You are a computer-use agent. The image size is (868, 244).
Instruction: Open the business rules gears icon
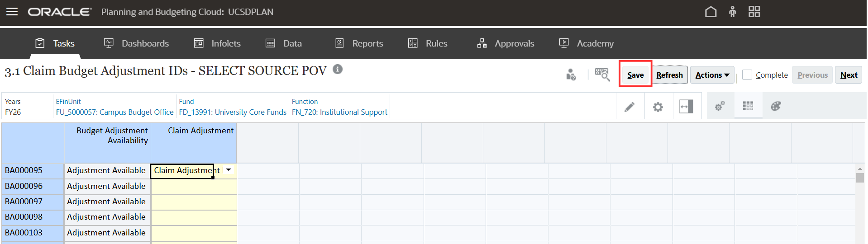720,106
